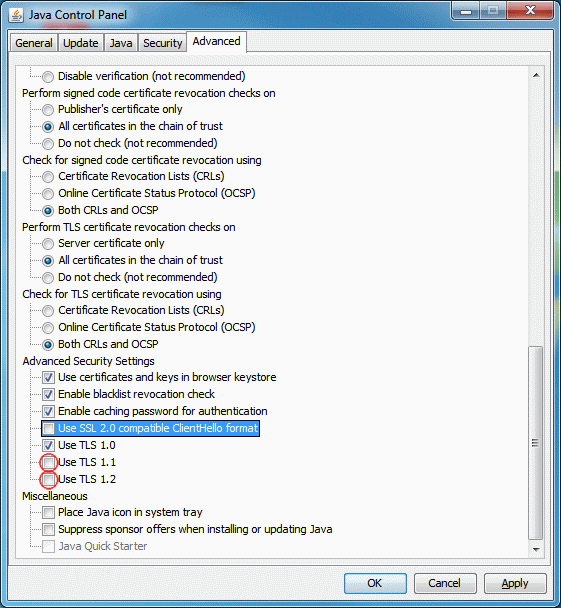This screenshot has height=608, width=561.
Task: Toggle Enable blacklist revocation check
Action: 48,394
